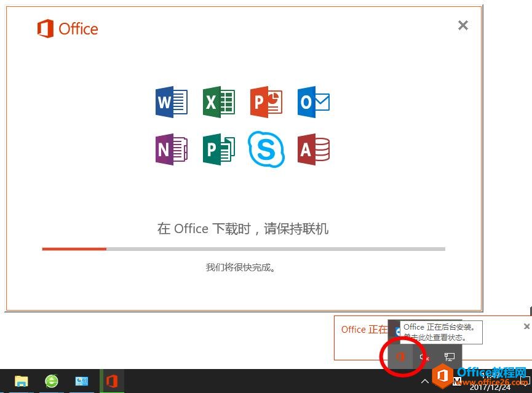Screen dimensions: 532x393
Task: Click the Outlook icon in installer
Action: pos(314,102)
